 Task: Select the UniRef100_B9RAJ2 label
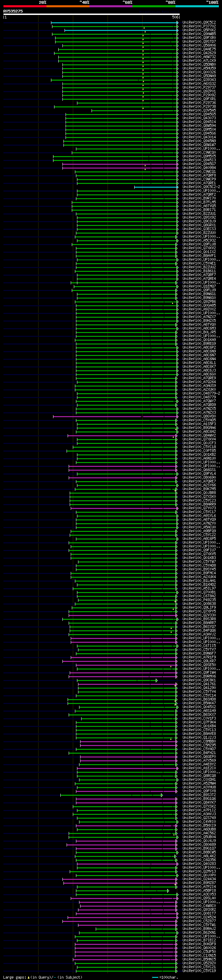point(199,929)
